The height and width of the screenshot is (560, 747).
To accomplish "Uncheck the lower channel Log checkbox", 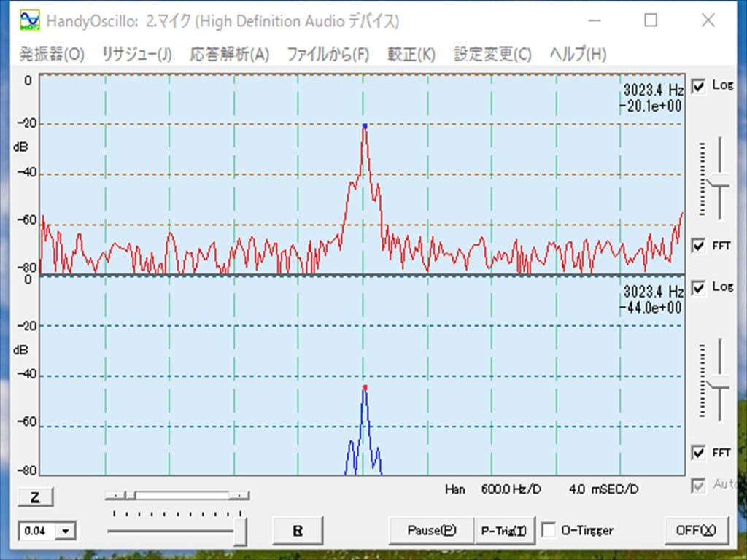I will coord(699,287).
